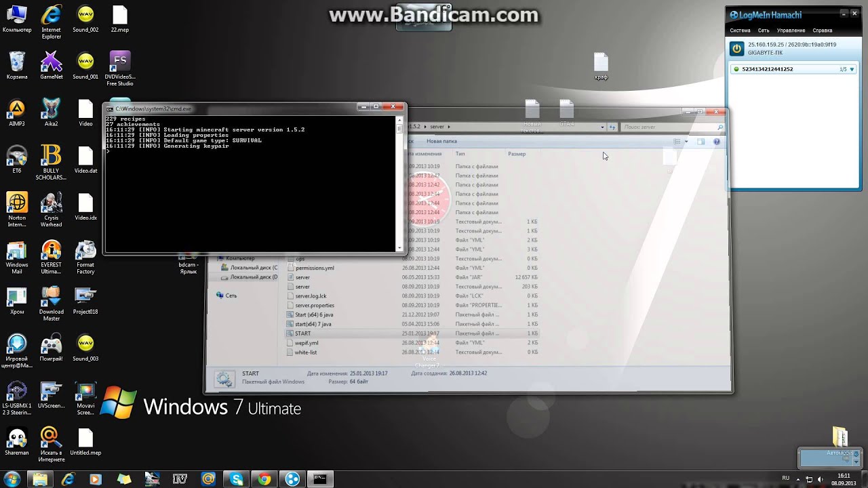The image size is (868, 488).
Task: Switch to Hamachi in the taskbar
Action: [x=292, y=479]
